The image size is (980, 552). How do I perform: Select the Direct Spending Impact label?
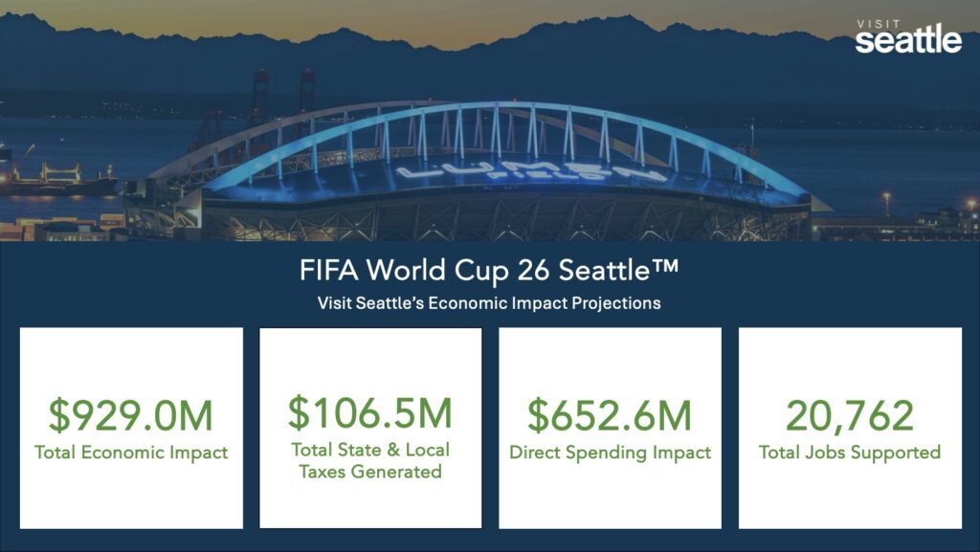tap(610, 453)
